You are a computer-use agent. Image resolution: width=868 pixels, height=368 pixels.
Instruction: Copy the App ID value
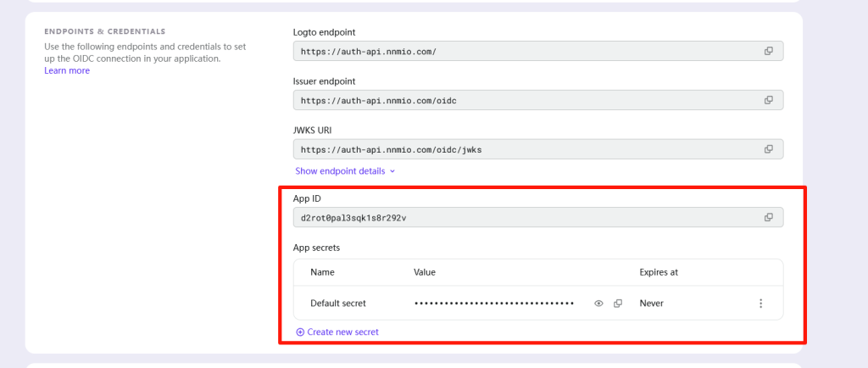[768, 217]
